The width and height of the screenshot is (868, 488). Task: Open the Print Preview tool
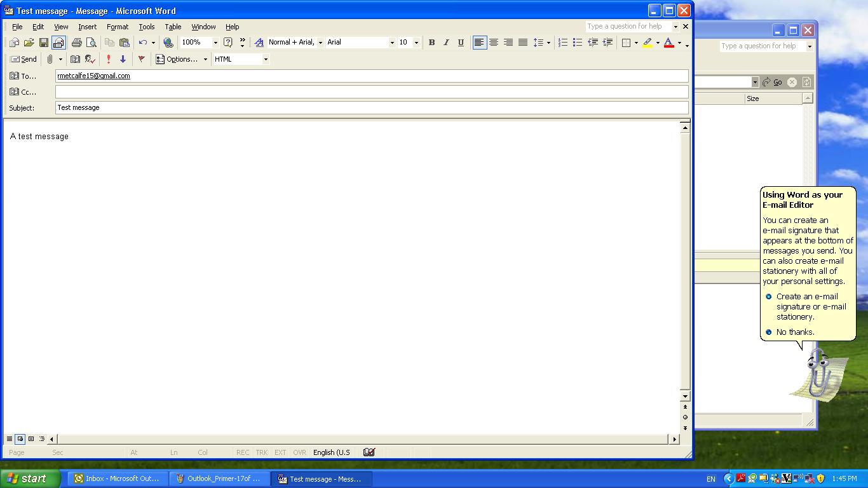[92, 43]
